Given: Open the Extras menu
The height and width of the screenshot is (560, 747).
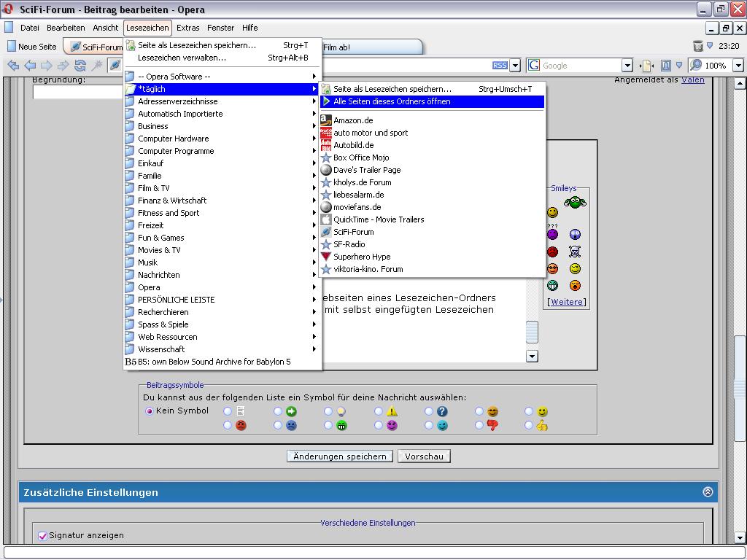Looking at the screenshot, I should click(187, 28).
